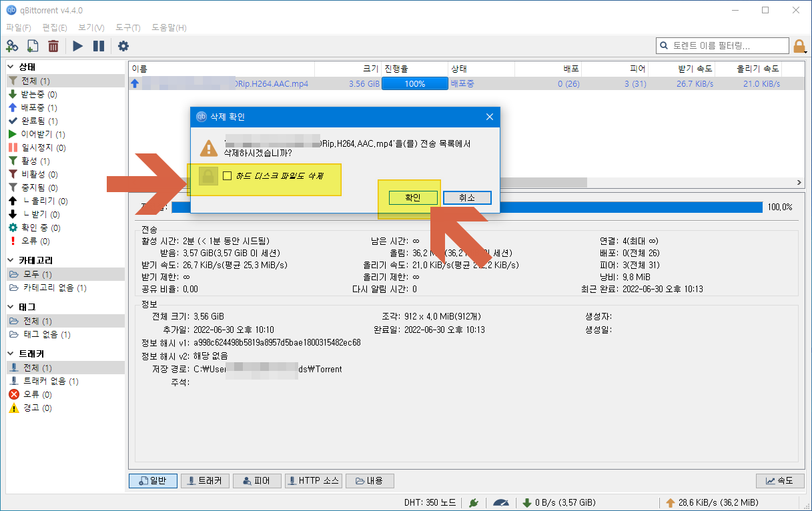Click the upload speed status 28.6 KiB/s
Image resolution: width=812 pixels, height=511 pixels.
(712, 502)
